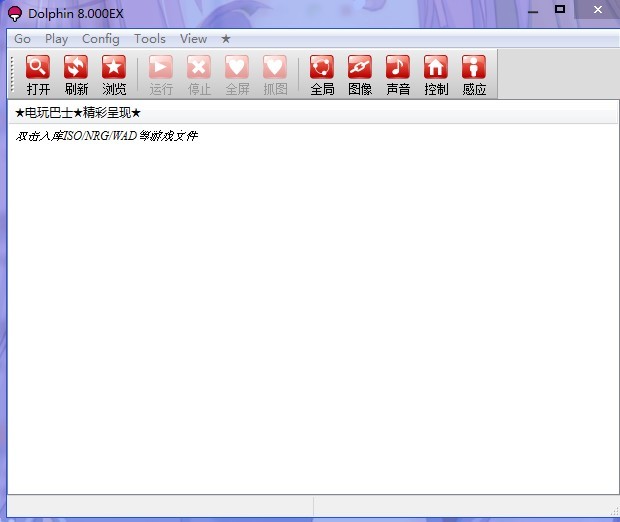Open 感应 (Sensor) settings icon
This screenshot has width=620, height=522.
click(474, 67)
